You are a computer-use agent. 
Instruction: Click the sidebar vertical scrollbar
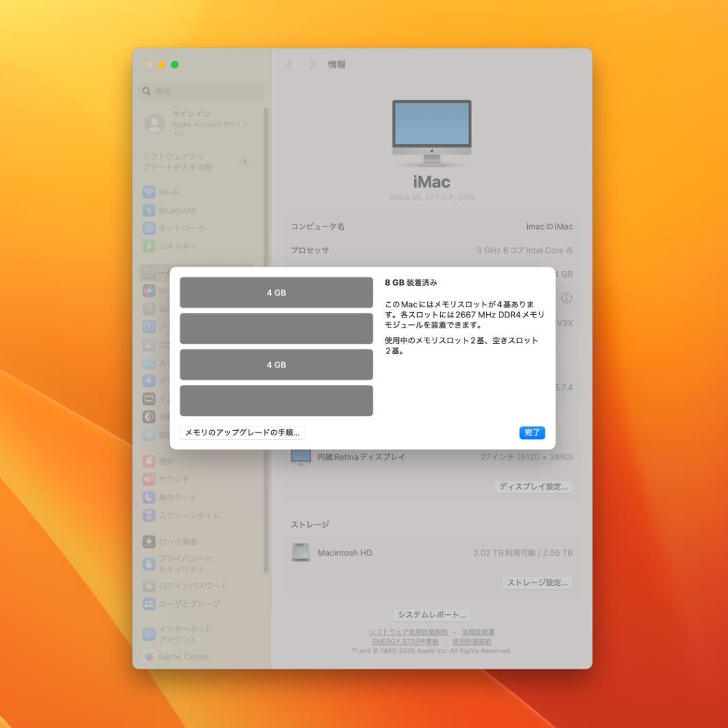click(x=266, y=340)
